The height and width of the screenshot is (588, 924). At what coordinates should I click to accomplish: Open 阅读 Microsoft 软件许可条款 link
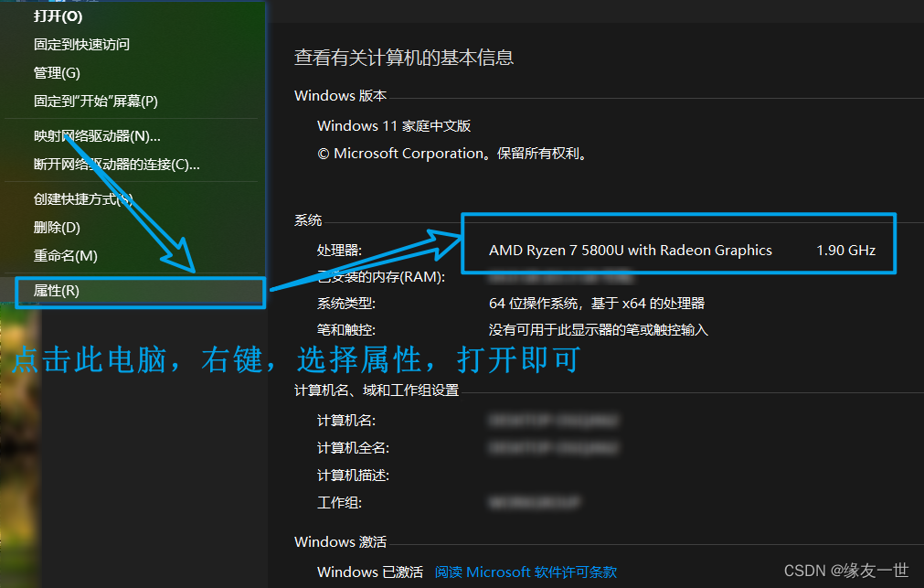pos(526,572)
